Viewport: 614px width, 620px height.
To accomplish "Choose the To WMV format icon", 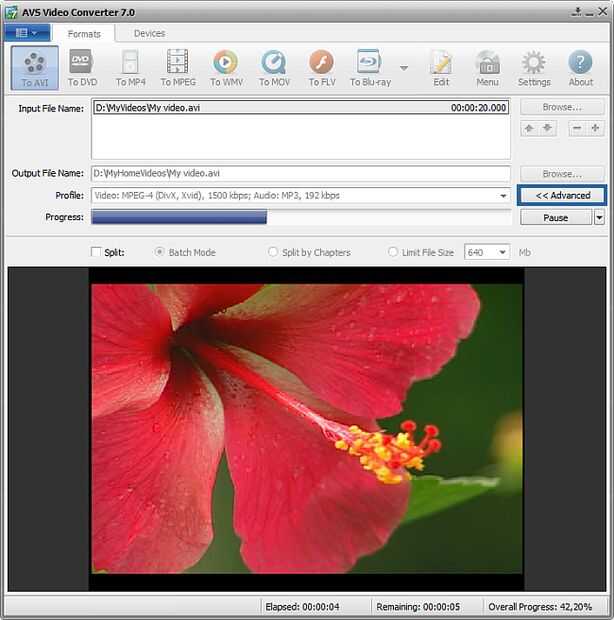I will (226, 68).
